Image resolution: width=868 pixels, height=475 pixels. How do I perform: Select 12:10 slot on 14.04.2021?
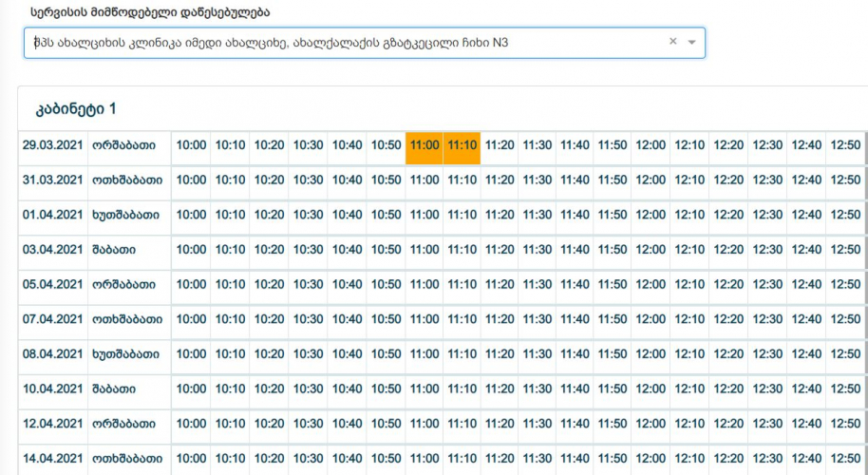point(689,458)
